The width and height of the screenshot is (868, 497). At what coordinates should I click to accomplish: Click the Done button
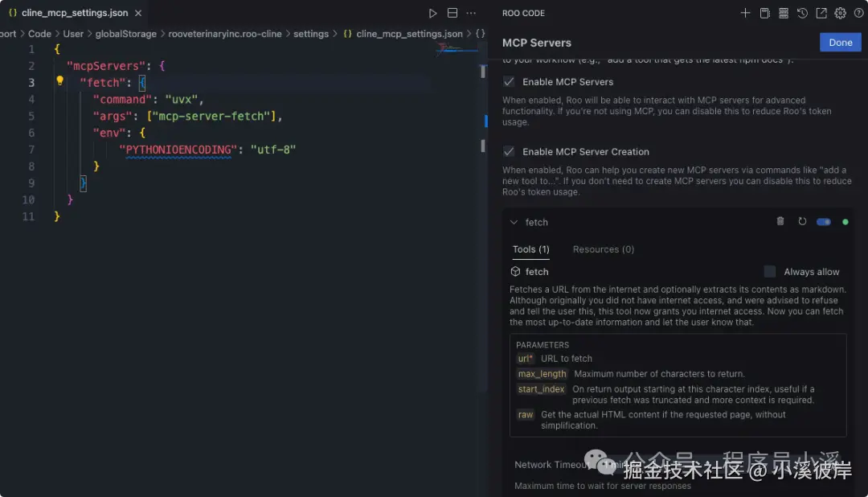pos(840,42)
